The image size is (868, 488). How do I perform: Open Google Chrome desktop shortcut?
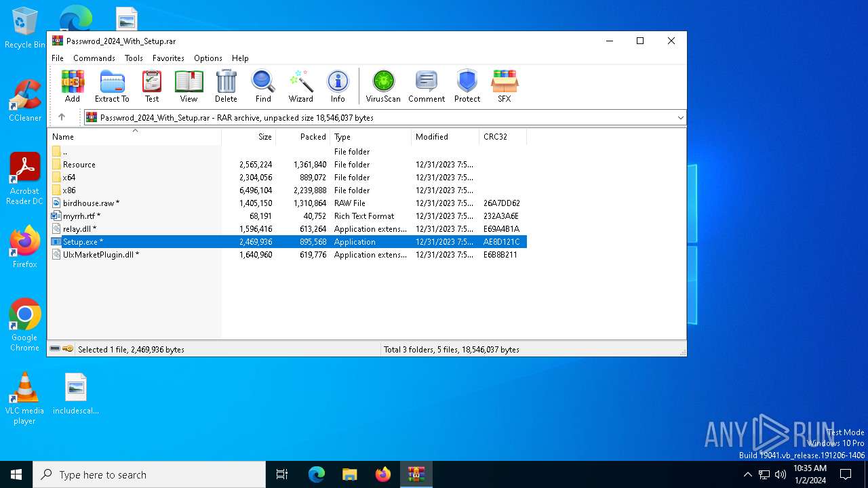click(x=25, y=325)
